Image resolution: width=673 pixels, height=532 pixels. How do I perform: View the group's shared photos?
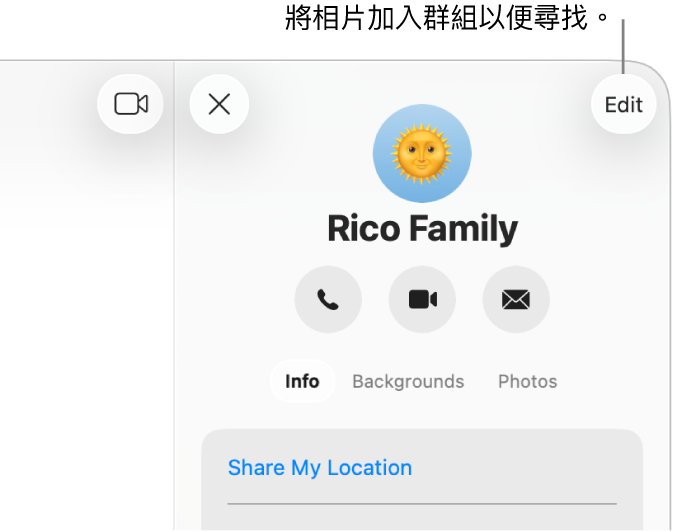tap(527, 381)
